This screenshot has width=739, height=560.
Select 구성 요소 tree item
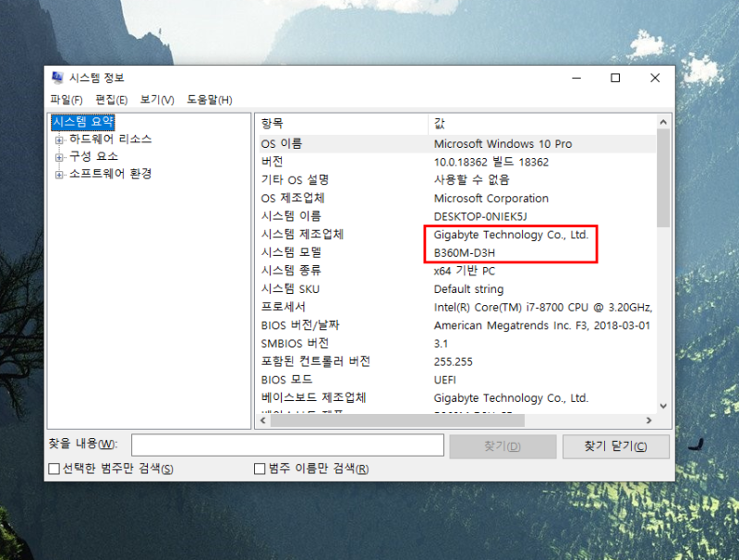[x=93, y=156]
